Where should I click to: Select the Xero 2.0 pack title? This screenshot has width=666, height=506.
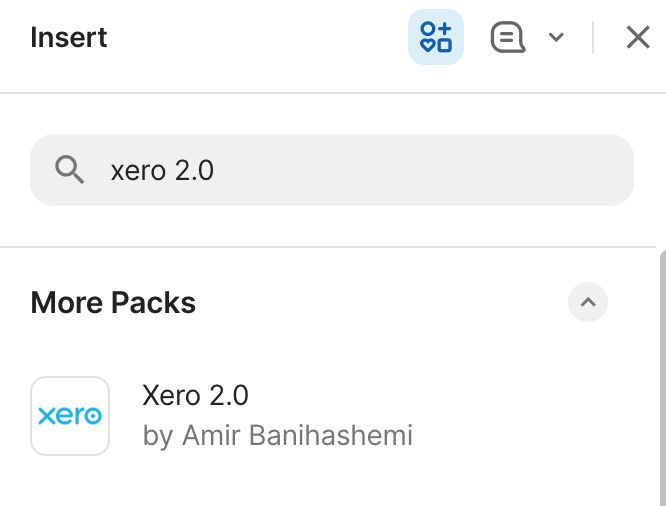click(196, 395)
